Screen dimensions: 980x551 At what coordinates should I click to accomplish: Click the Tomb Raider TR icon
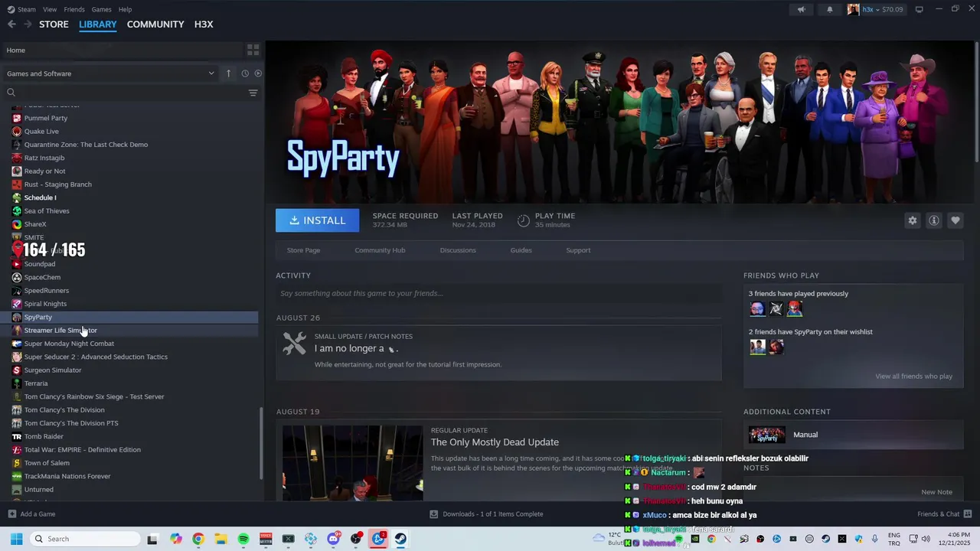(17, 436)
